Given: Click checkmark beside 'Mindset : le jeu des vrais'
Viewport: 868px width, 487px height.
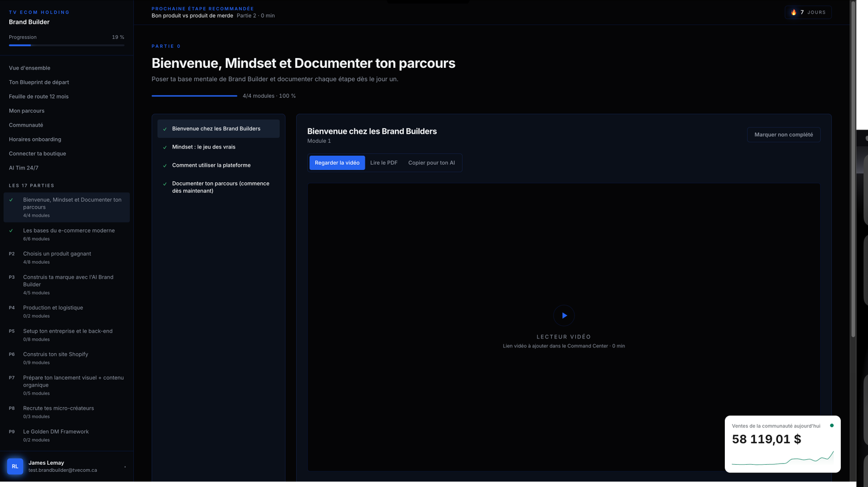Looking at the screenshot, I should point(165,148).
